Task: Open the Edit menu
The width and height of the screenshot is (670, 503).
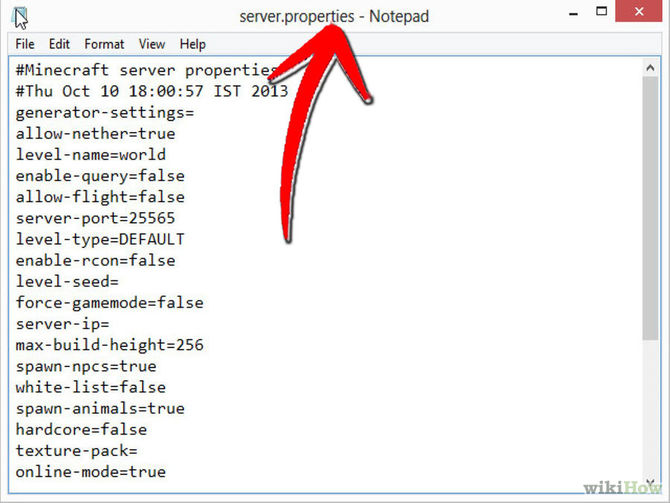Action: 59,44
